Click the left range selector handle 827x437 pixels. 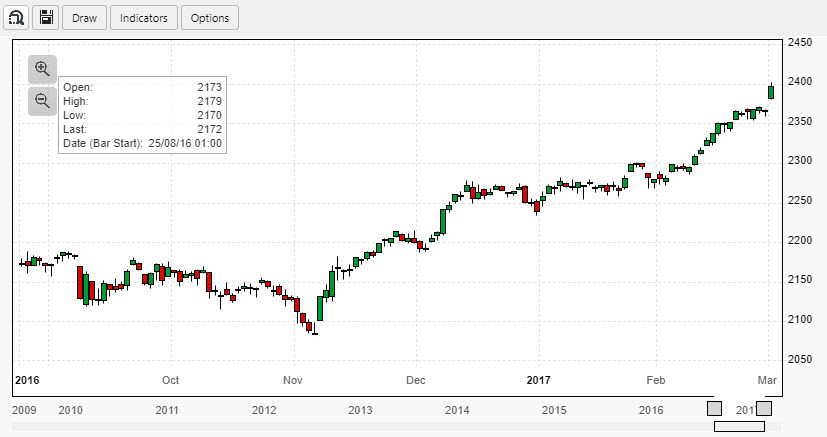tap(714, 408)
